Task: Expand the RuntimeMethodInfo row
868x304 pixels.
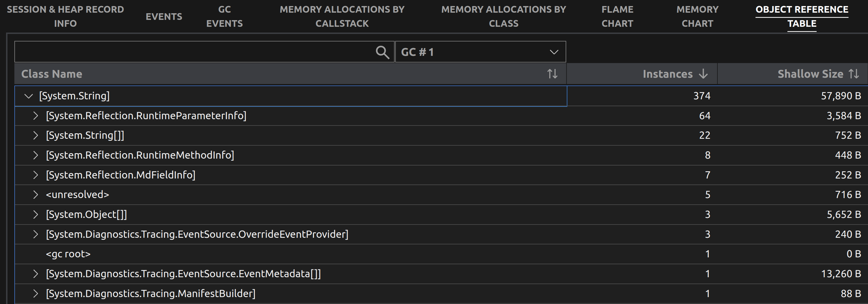Action: click(x=35, y=155)
